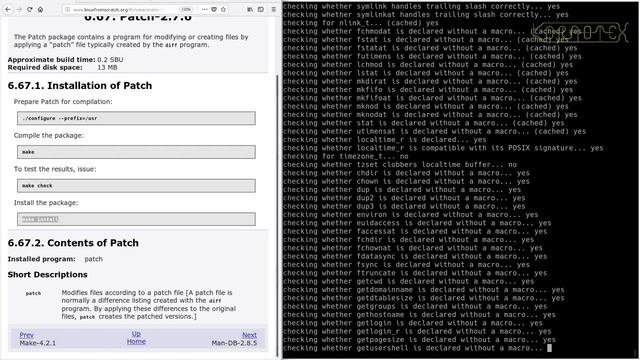Click 'Required disk space:' label
The height and width of the screenshot is (360, 640).
click(45, 67)
